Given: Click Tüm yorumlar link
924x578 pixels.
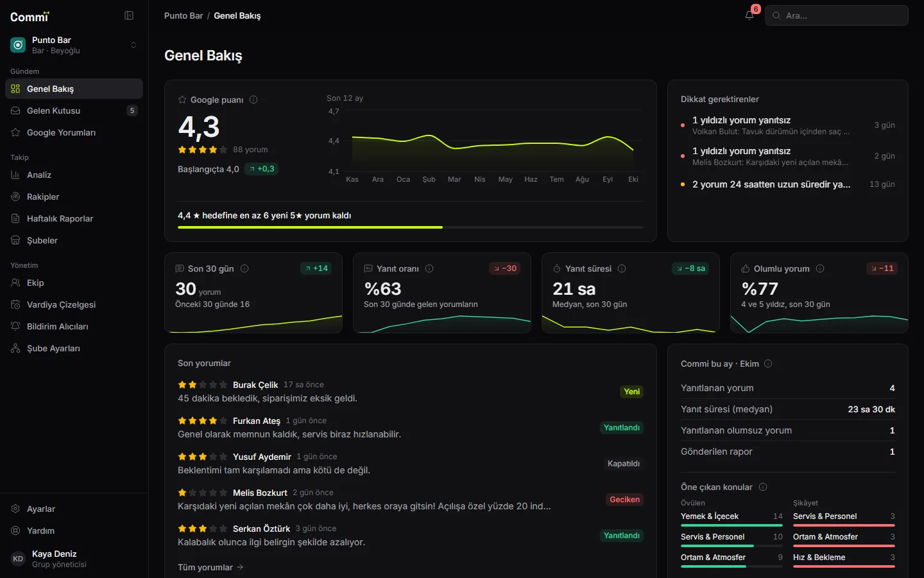Looking at the screenshot, I should point(210,567).
